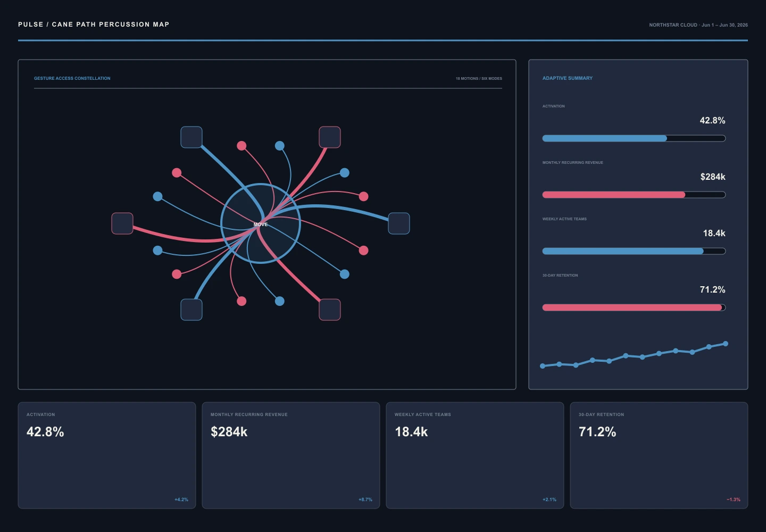Click the last point of the summary trend line
766x532 pixels.
point(726,344)
